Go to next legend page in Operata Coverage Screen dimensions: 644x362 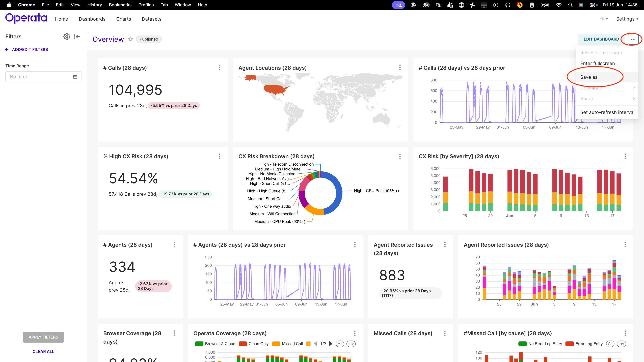click(x=331, y=344)
